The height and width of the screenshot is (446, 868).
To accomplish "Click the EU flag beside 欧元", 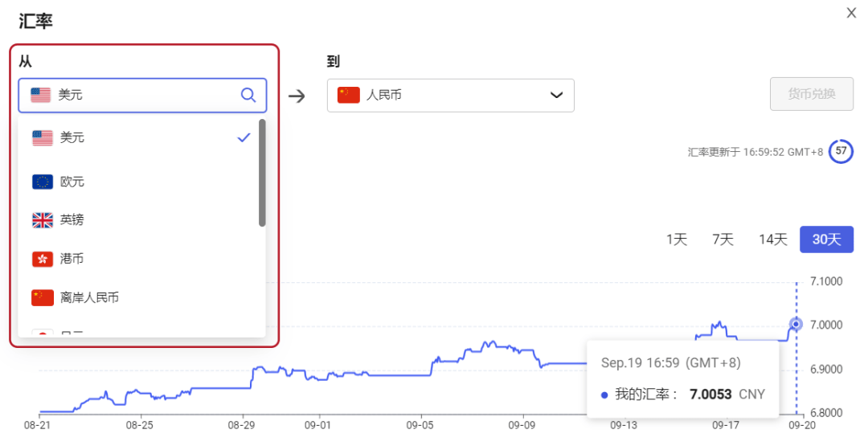I will point(43,182).
